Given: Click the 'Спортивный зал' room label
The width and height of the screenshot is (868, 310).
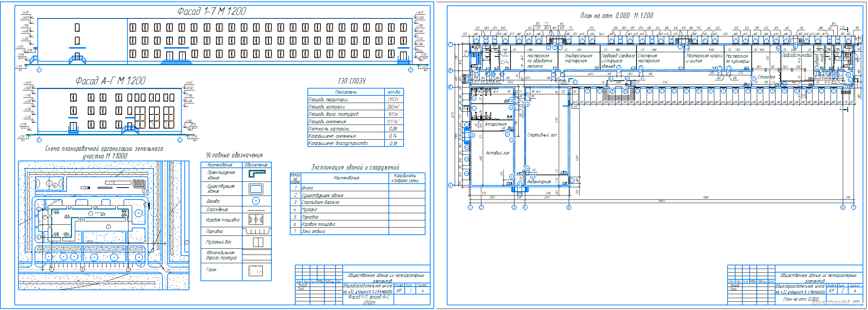Looking at the screenshot, I should point(542,135).
